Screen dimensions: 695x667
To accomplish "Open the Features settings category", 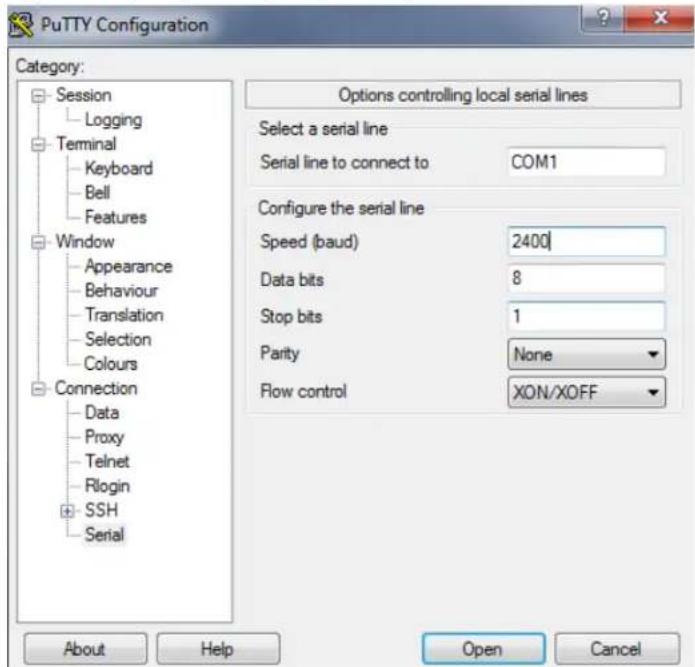I will pyautogui.click(x=116, y=217).
